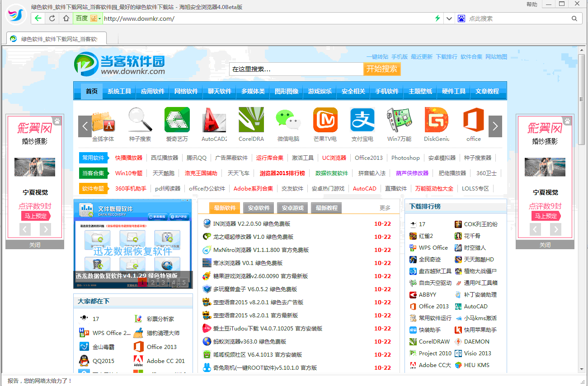
Task: Click the green lightning speed-mode icon
Action: coord(437,19)
